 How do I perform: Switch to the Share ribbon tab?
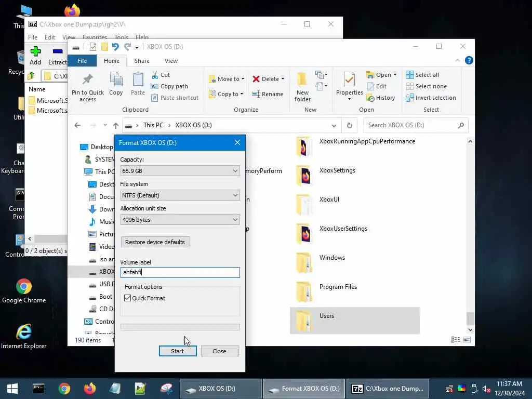pyautogui.click(x=142, y=61)
